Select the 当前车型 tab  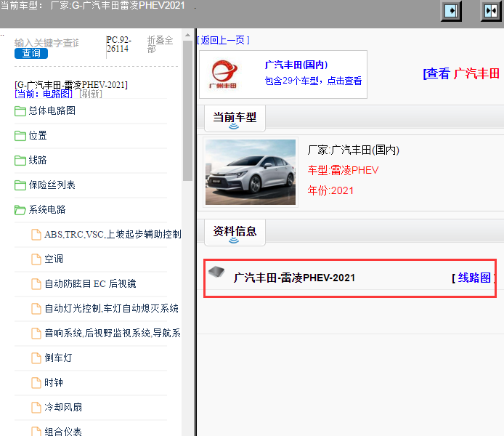(235, 118)
